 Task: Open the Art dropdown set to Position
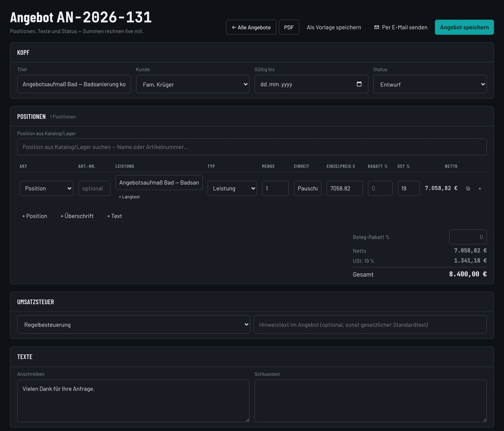46,188
